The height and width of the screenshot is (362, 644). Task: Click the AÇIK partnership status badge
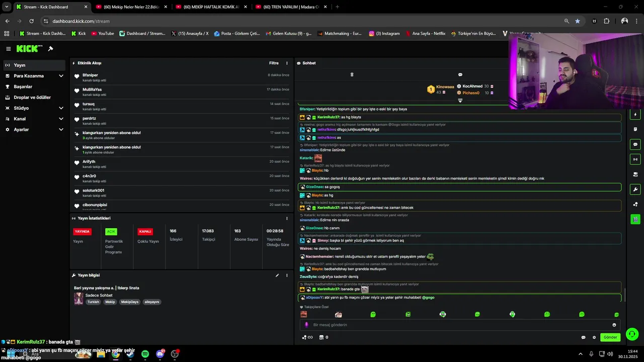point(111,232)
